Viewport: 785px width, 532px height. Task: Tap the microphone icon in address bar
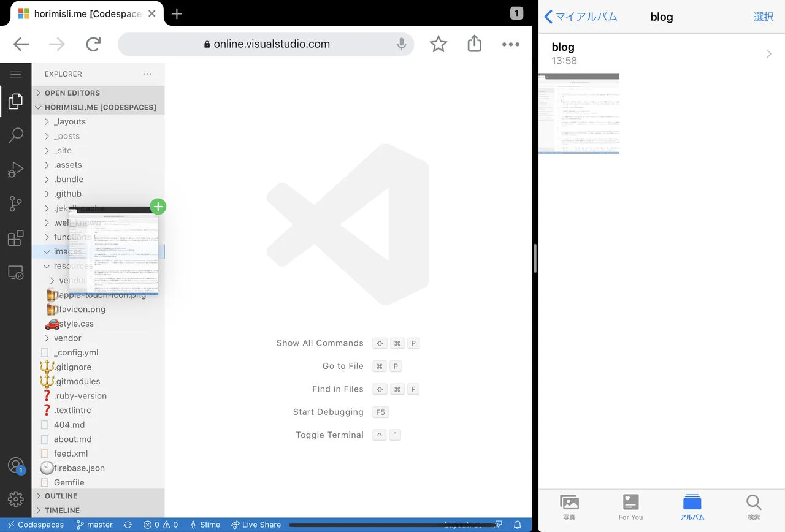402,44
